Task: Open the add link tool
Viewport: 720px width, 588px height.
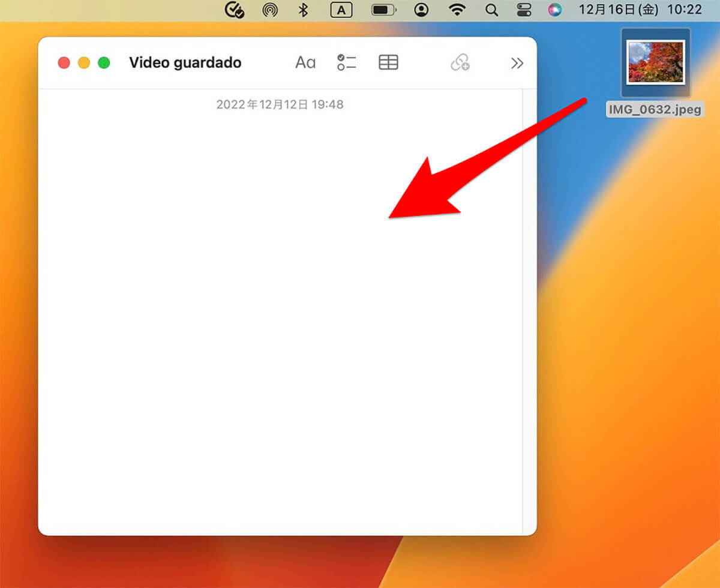Action: (460, 62)
